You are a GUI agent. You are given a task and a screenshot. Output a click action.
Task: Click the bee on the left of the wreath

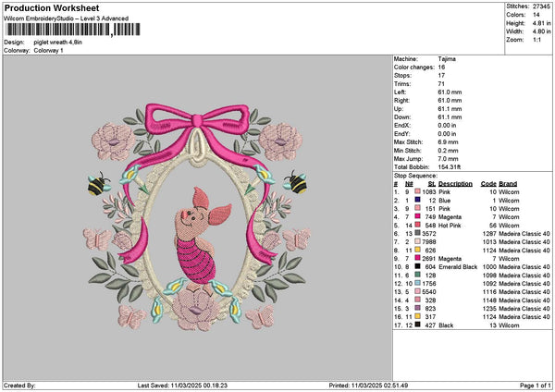[x=98, y=184]
